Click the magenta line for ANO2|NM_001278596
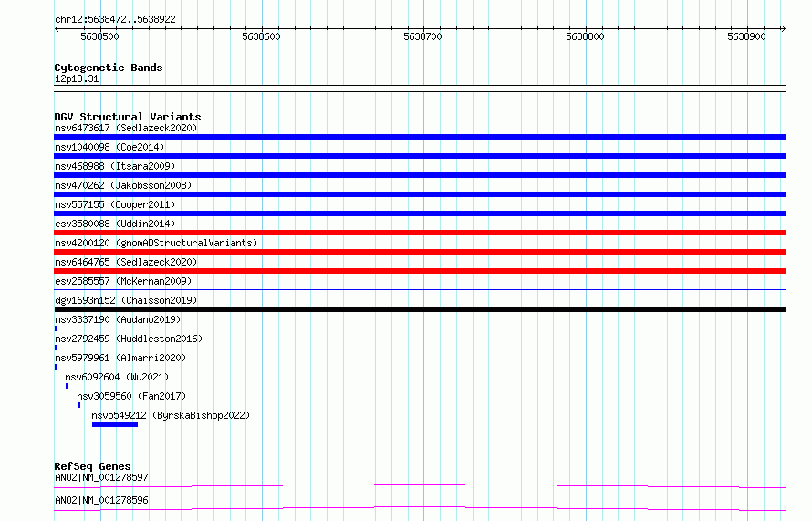 click(420, 508)
